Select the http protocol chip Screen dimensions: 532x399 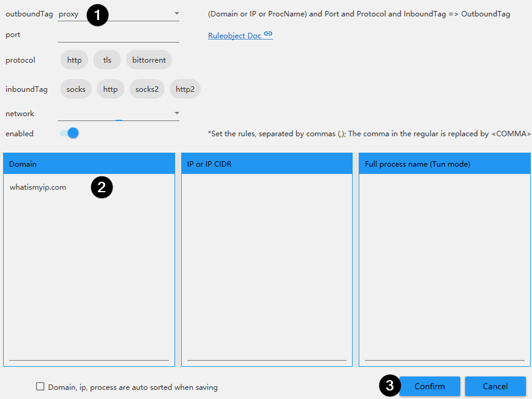pos(74,60)
